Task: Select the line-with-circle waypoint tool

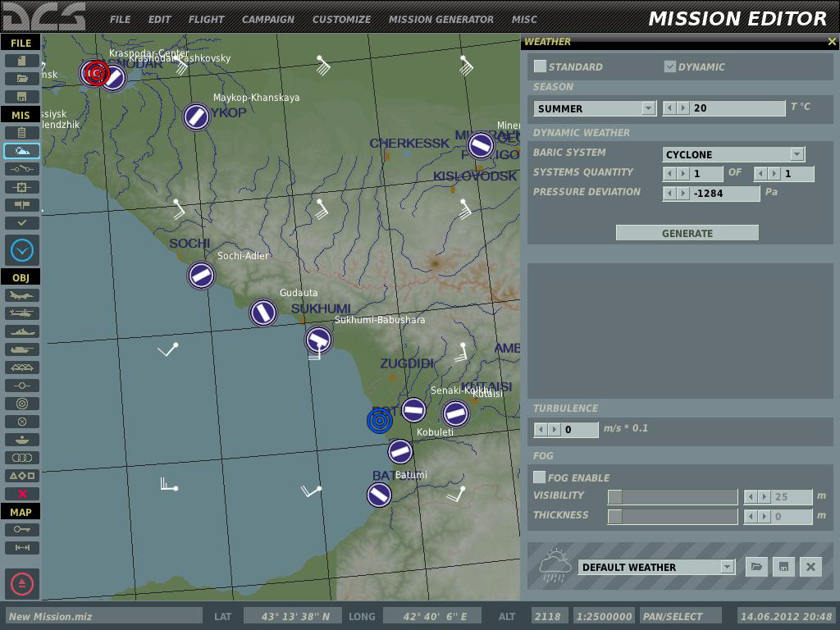Action: click(21, 386)
